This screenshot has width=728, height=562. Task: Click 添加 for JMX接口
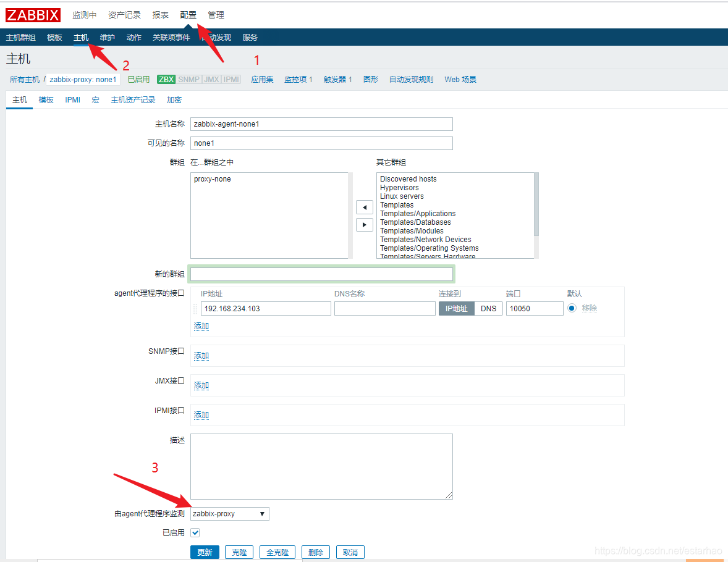click(201, 385)
